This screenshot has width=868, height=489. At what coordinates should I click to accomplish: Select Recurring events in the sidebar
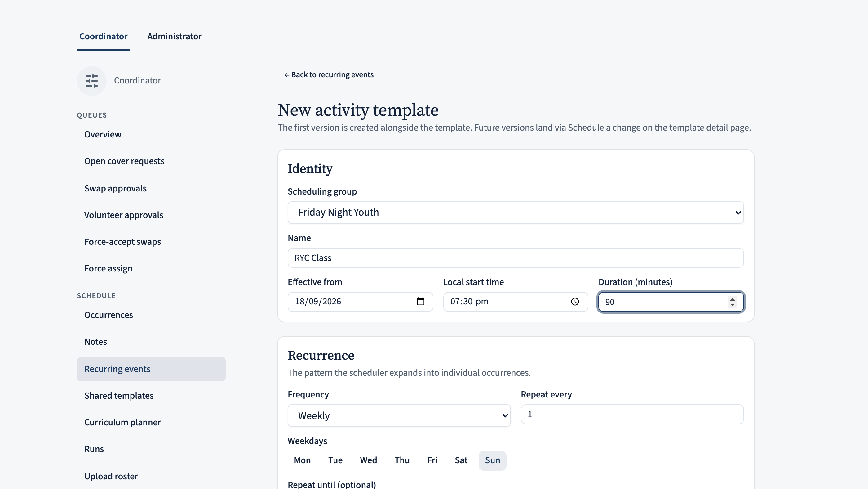click(151, 369)
